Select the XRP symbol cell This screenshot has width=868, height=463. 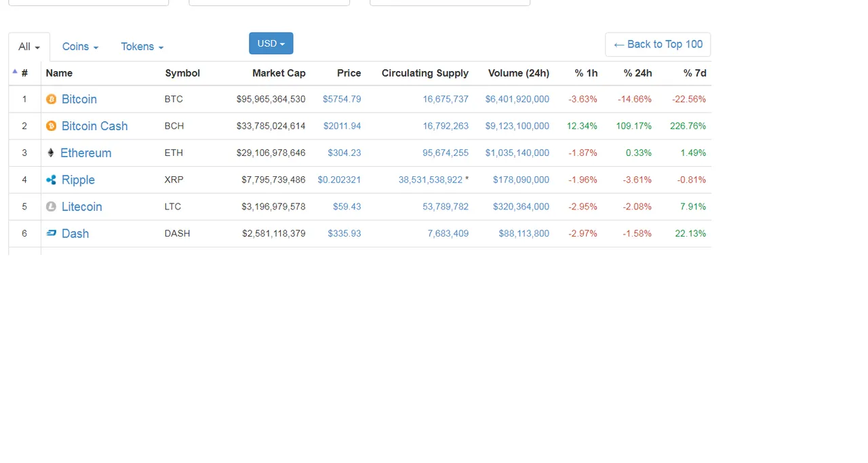coord(174,180)
